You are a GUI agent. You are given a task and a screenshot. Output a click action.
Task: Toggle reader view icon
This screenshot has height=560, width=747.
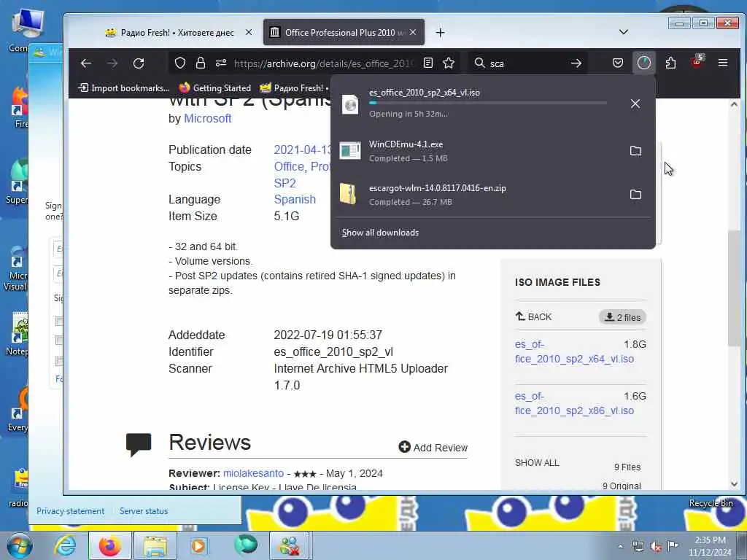pyautogui.click(x=427, y=63)
